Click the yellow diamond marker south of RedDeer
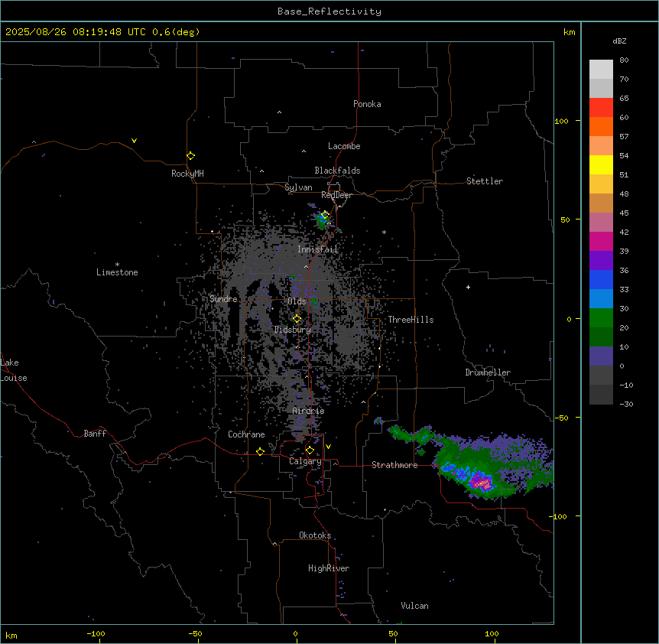Viewport: 659px width, 644px height. tap(325, 215)
